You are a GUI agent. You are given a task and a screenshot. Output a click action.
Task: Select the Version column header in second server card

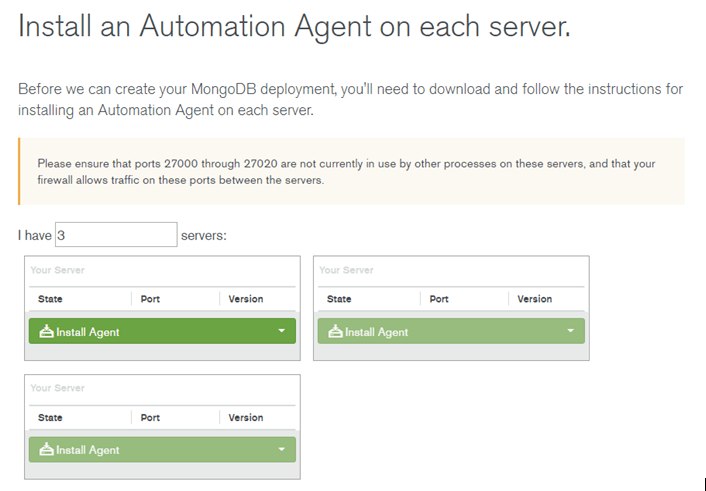click(x=534, y=299)
